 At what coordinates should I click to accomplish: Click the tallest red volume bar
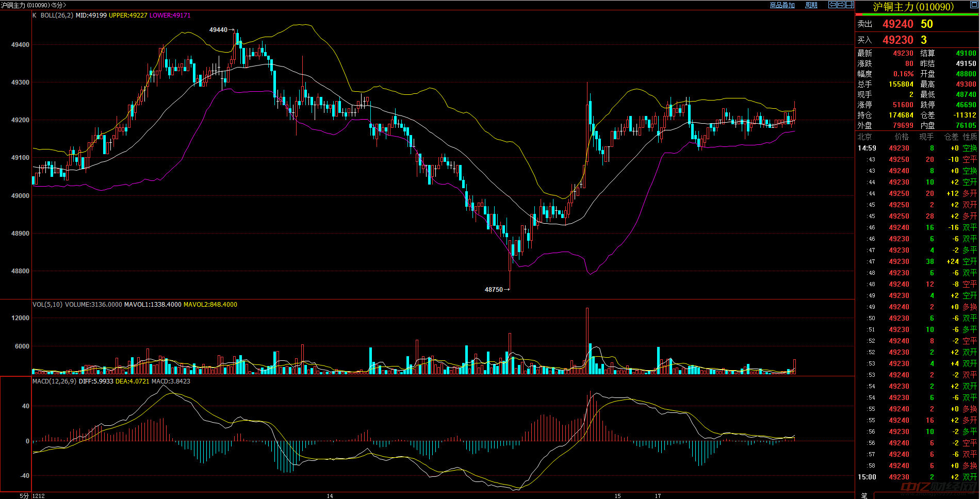coord(587,340)
